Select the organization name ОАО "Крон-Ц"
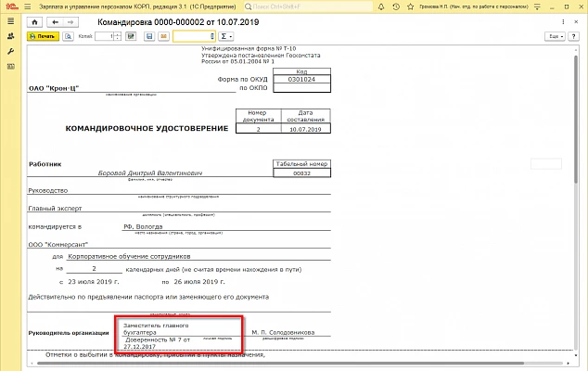 click(x=54, y=88)
